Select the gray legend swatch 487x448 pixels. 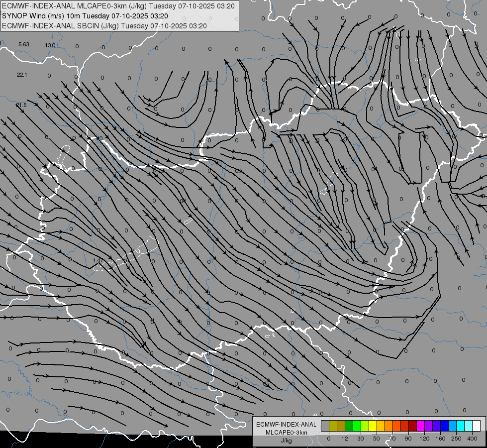[325, 426]
